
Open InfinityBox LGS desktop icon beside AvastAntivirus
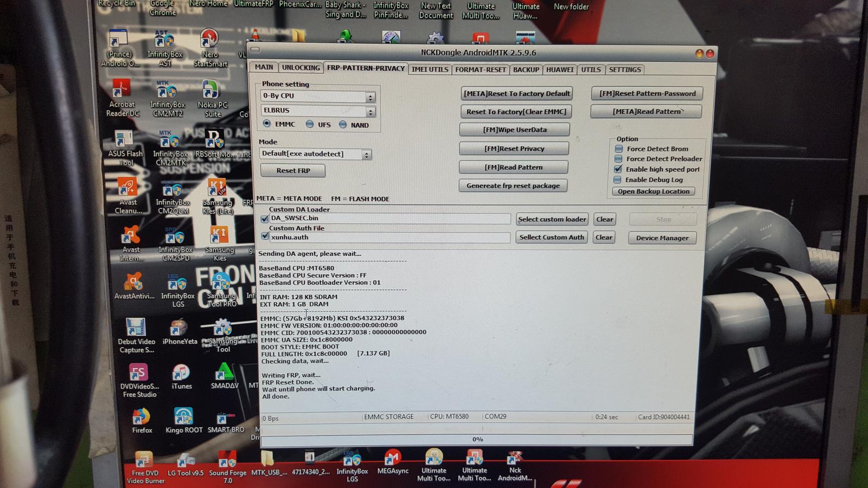(177, 290)
